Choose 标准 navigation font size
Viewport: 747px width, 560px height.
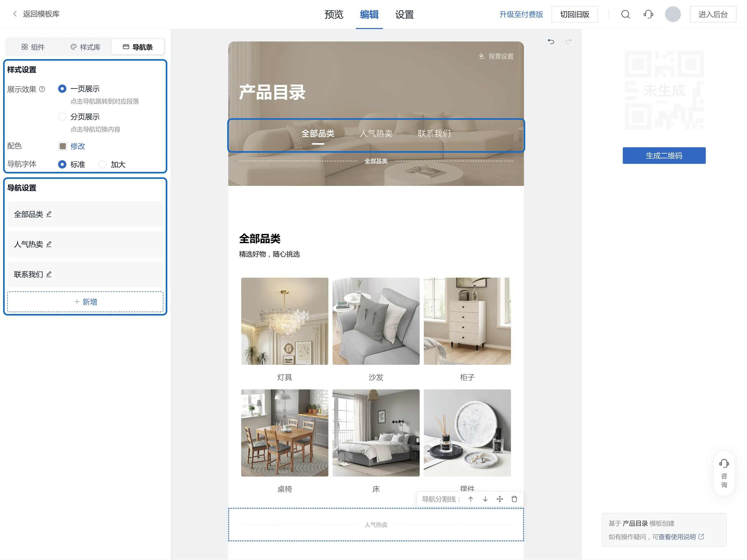pos(62,164)
